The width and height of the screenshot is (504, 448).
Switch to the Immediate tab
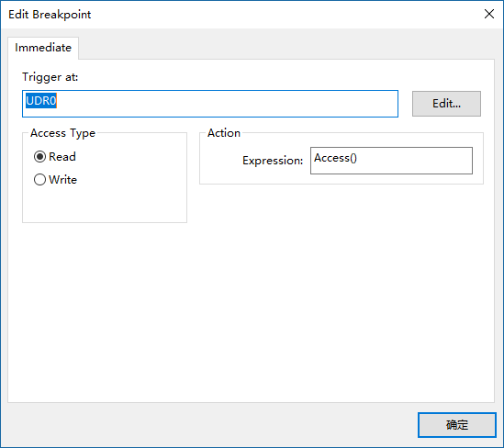(43, 48)
